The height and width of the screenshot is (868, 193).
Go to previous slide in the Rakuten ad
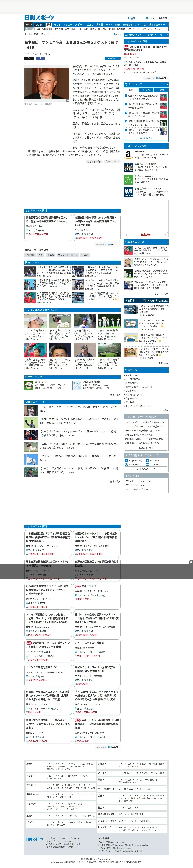(127, 235)
